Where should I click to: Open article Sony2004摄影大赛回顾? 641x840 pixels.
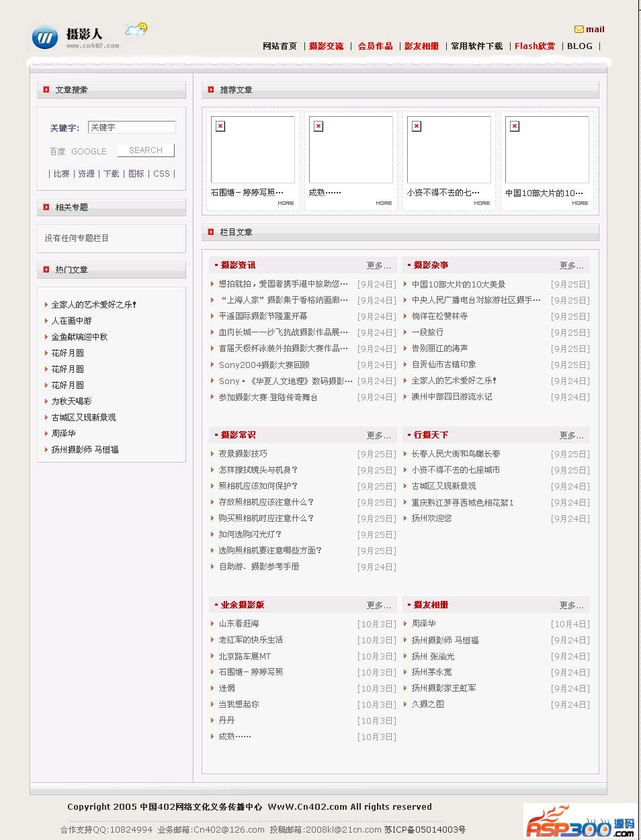[x=264, y=365]
